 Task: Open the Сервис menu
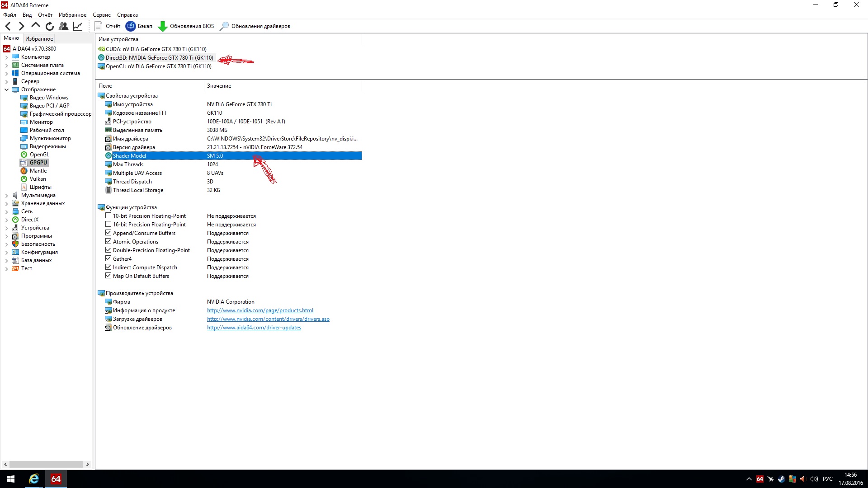point(101,15)
